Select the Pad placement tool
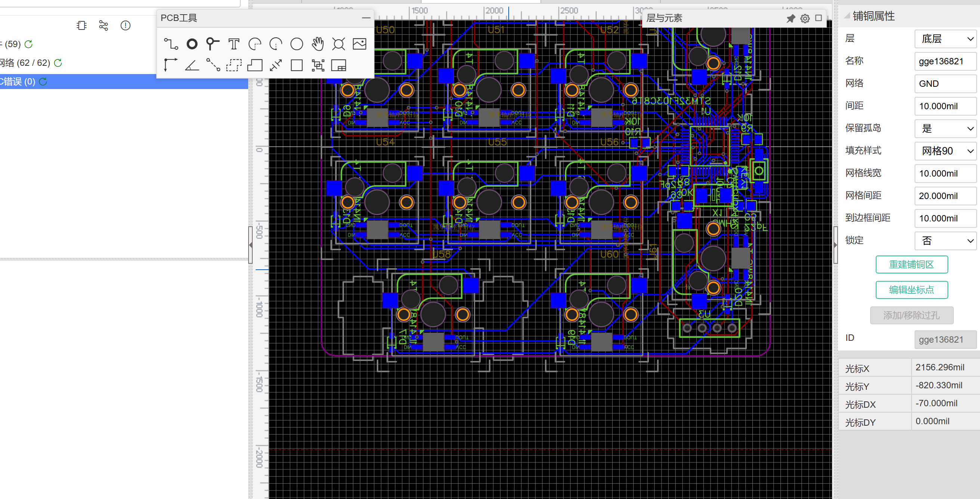 (192, 44)
